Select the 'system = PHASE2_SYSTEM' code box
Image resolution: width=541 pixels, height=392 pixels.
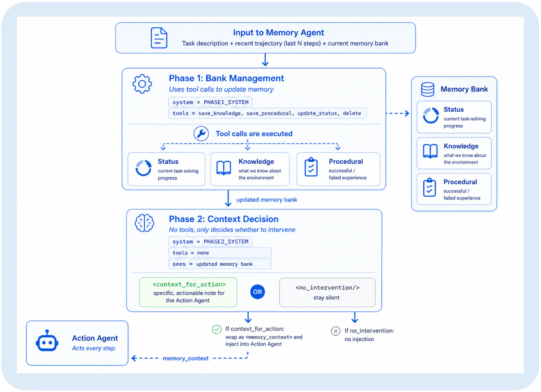pyautogui.click(x=210, y=242)
